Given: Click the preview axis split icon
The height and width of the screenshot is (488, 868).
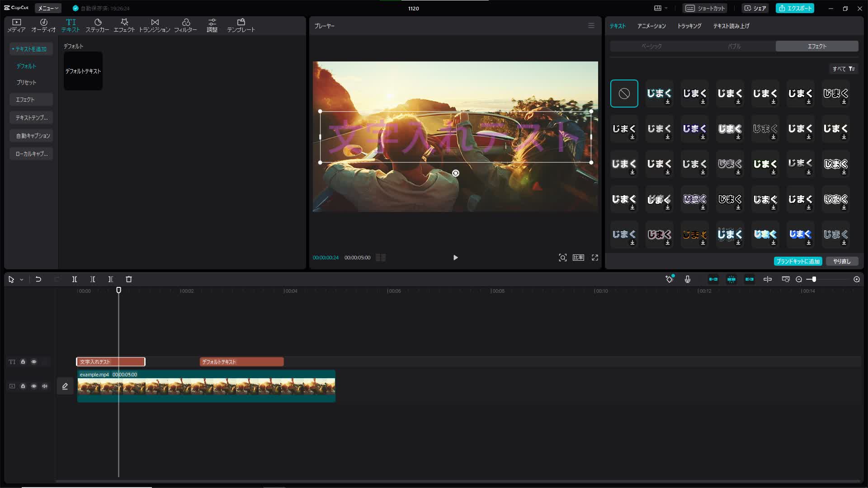Looking at the screenshot, I should (768, 279).
